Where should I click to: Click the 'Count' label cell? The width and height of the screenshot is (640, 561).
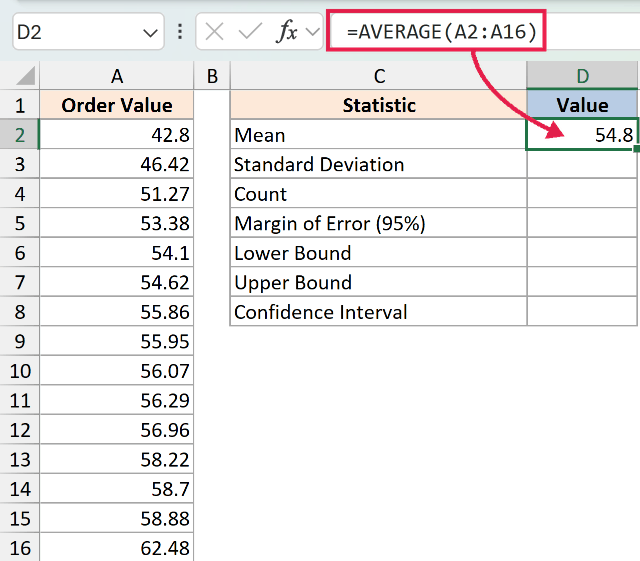379,193
